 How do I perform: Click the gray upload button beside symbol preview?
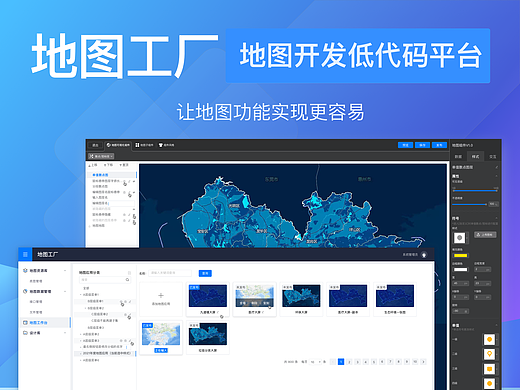click(x=485, y=235)
